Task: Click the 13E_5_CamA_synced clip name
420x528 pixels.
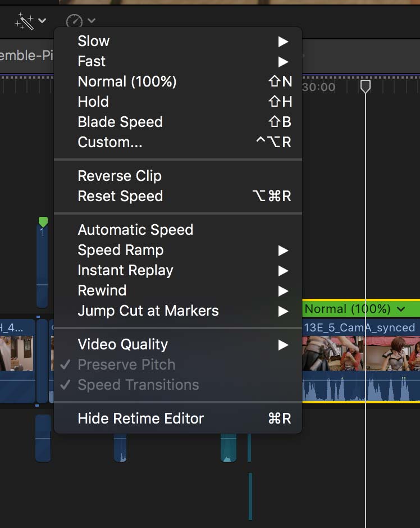Action: click(359, 327)
